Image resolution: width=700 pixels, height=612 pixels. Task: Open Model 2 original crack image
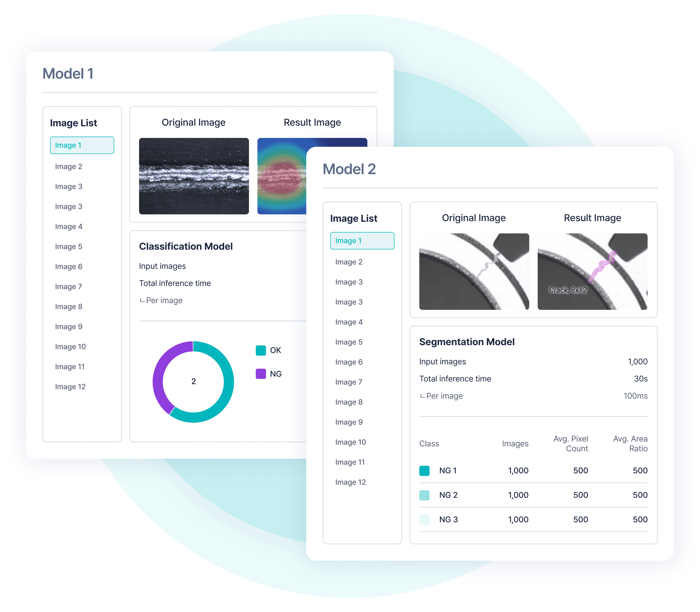pyautogui.click(x=474, y=272)
